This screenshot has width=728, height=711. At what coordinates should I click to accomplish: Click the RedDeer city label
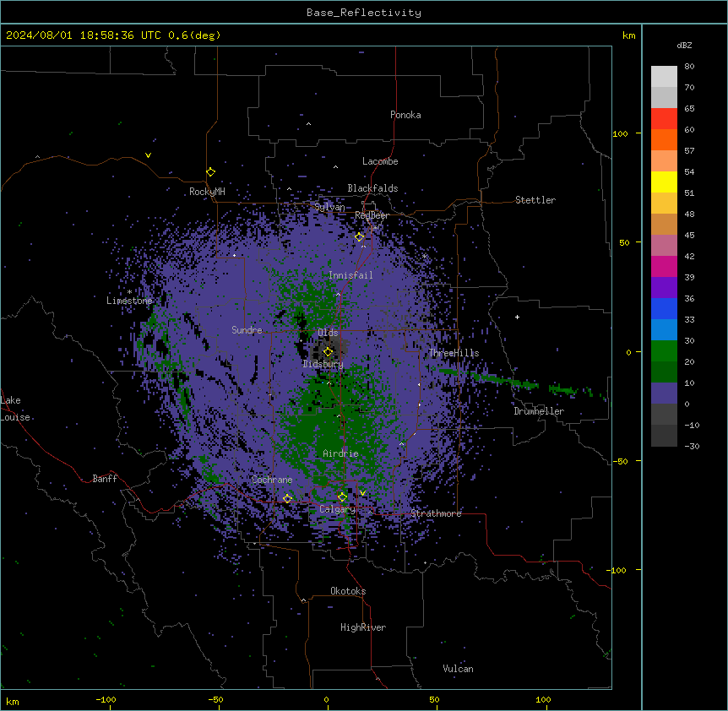(372, 215)
